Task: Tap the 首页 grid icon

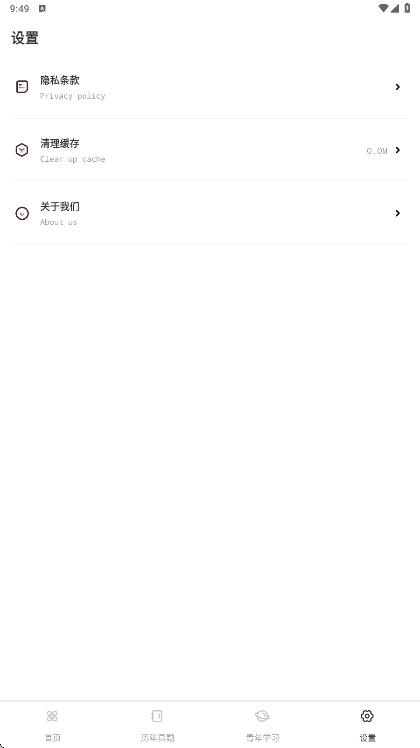Action: click(x=52, y=716)
